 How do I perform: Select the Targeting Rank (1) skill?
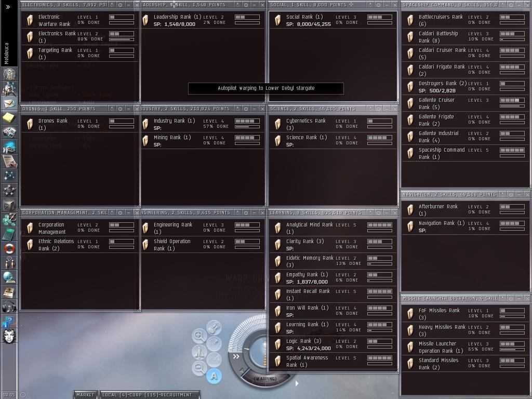(x=79, y=54)
